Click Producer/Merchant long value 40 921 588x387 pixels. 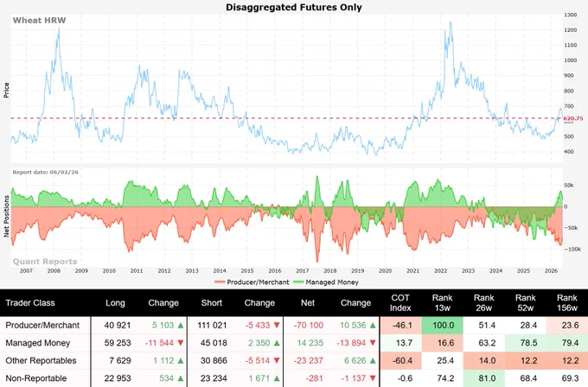[118, 325]
